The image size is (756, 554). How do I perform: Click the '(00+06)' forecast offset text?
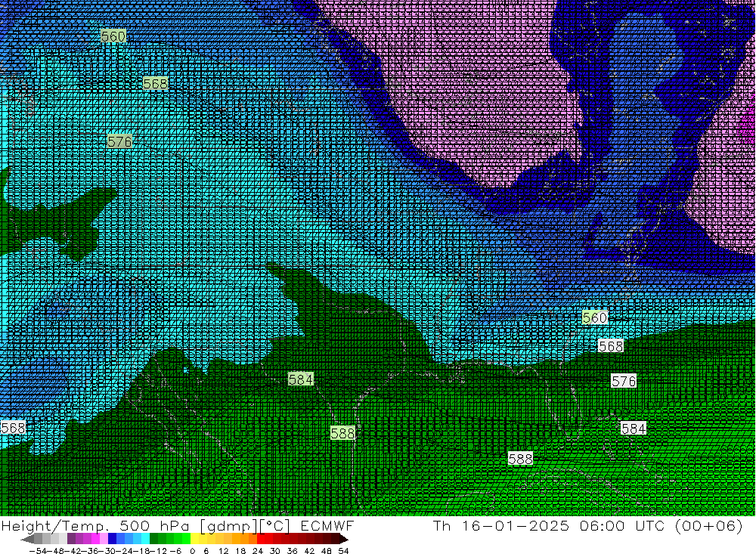pyautogui.click(x=708, y=526)
